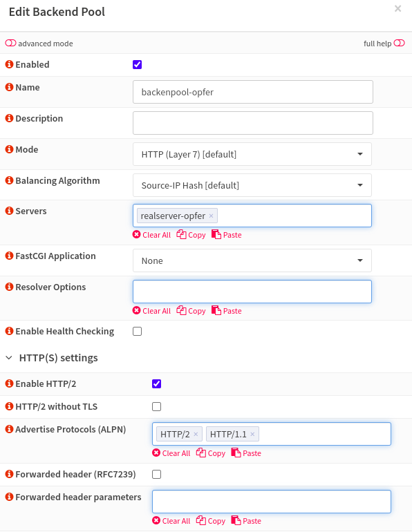Check the Enable Health Checking box
Screen dimensions: 412x532
pos(137,331)
